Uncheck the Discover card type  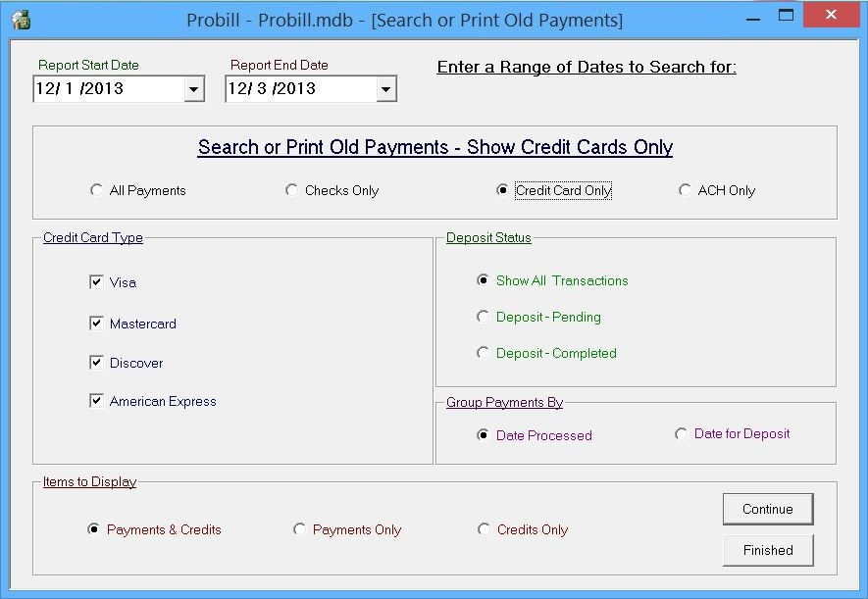click(x=97, y=362)
